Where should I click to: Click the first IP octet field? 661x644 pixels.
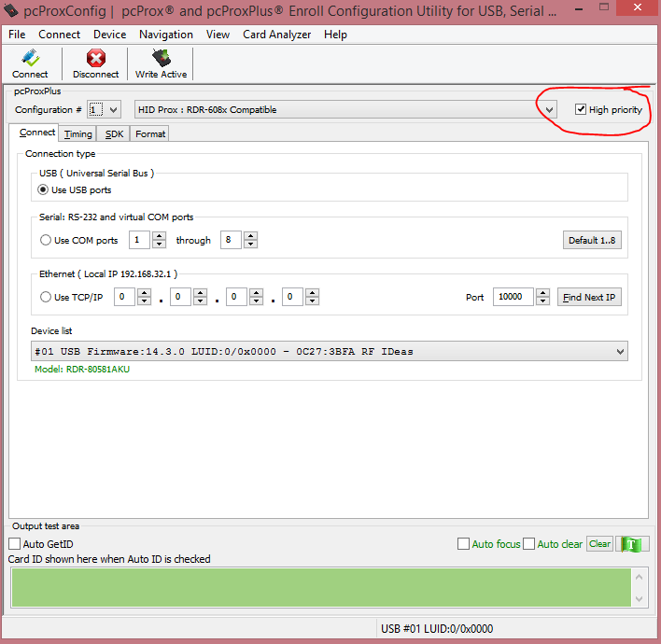(x=125, y=297)
